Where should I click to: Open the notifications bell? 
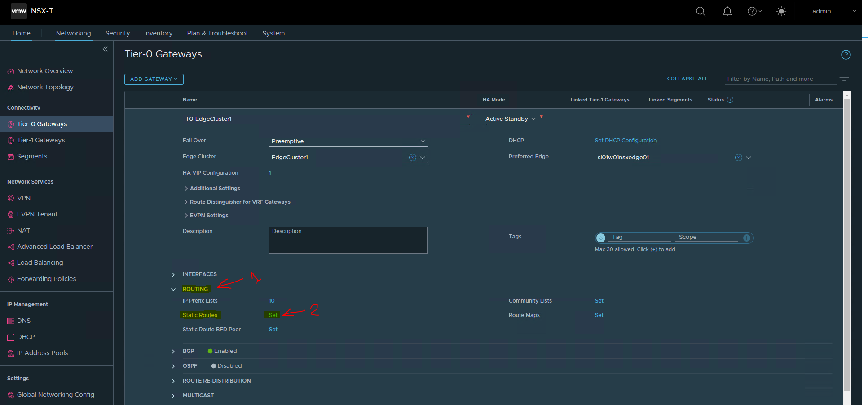(x=727, y=11)
